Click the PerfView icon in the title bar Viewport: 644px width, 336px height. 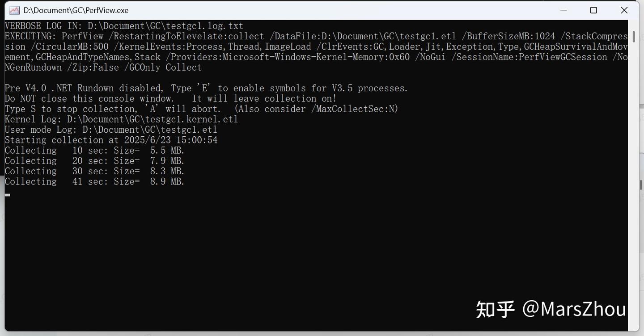click(x=14, y=10)
